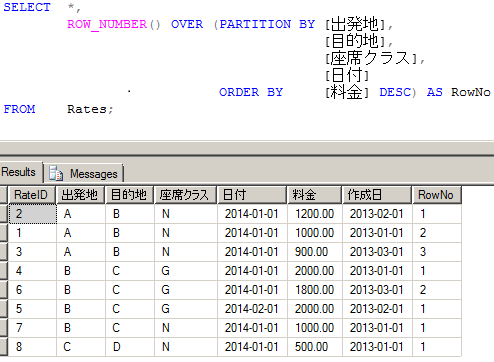This screenshot has width=494, height=362.
Task: Click the PARTITION BY keyword in the query
Action: [x=267, y=24]
